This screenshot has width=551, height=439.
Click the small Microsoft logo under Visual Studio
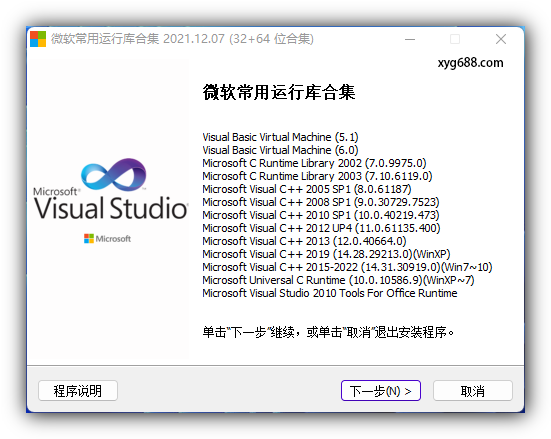[x=107, y=239]
